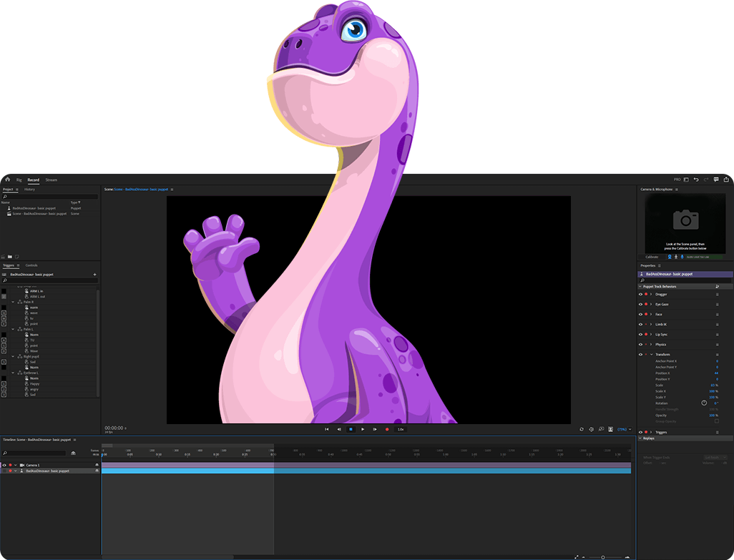Screen dimensions: 734x560
Task: Click the 1.0x playback speed button
Action: coord(401,429)
